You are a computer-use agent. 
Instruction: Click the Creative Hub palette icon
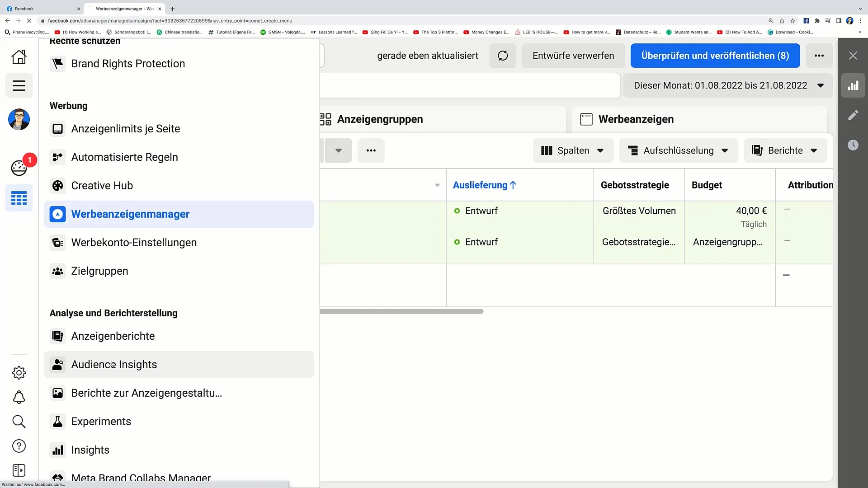point(58,186)
